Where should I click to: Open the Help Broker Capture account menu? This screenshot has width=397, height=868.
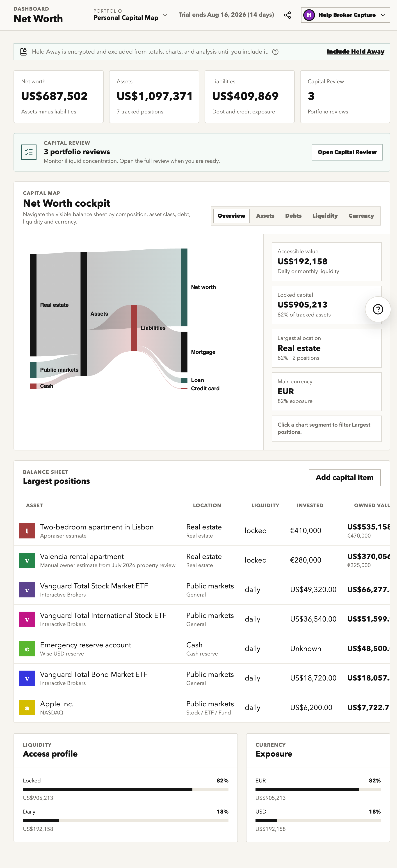pos(345,15)
